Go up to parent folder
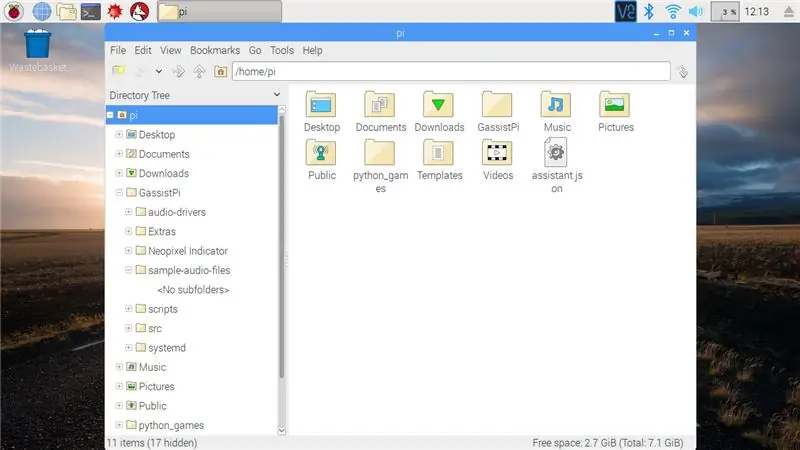This screenshot has height=450, width=800. click(199, 71)
